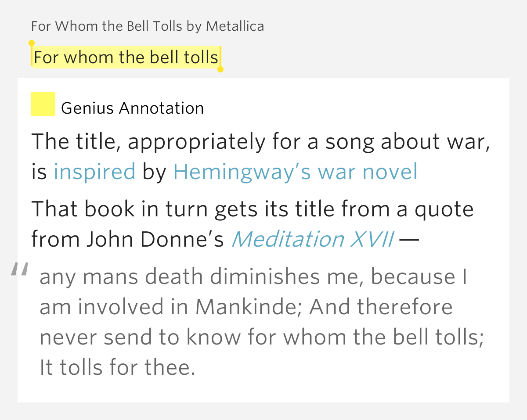Click the highlight's top-left selection handle
Viewport: 527px width, 420px height.
click(31, 43)
